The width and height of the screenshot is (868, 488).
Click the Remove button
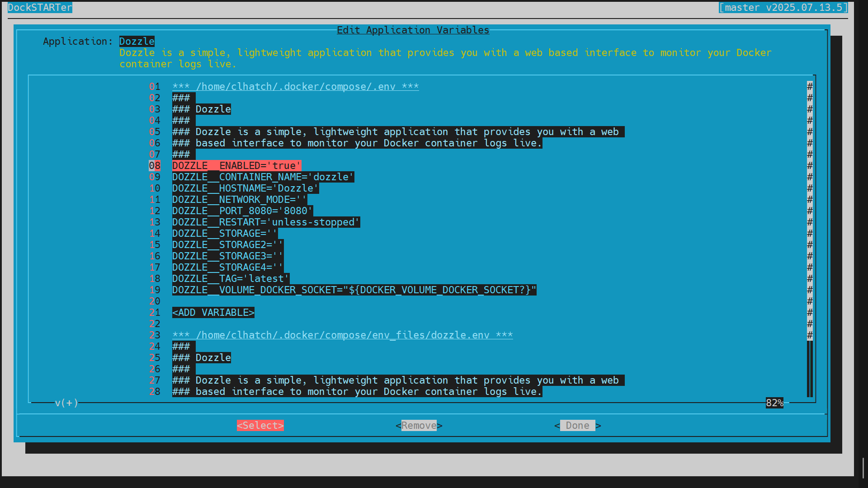pos(419,426)
